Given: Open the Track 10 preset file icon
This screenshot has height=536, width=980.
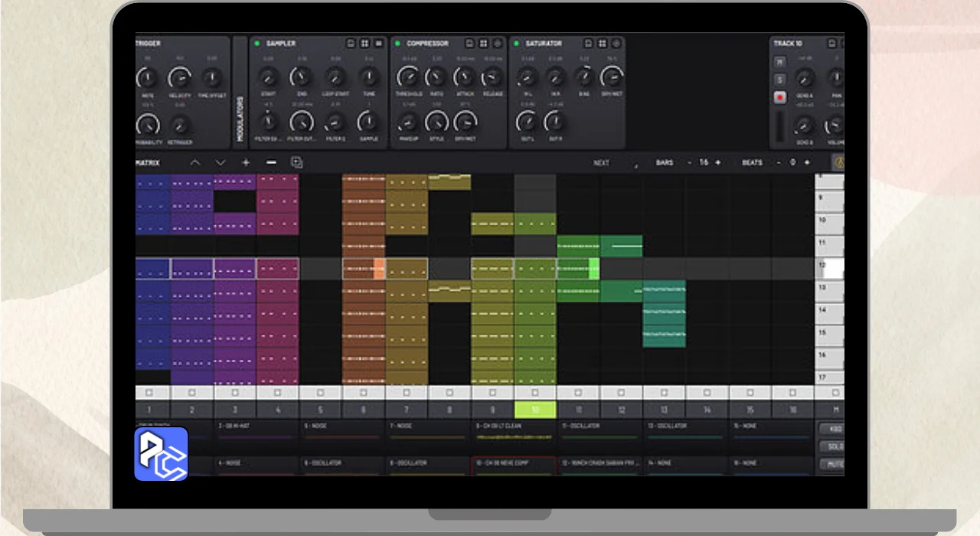Looking at the screenshot, I should 831,44.
